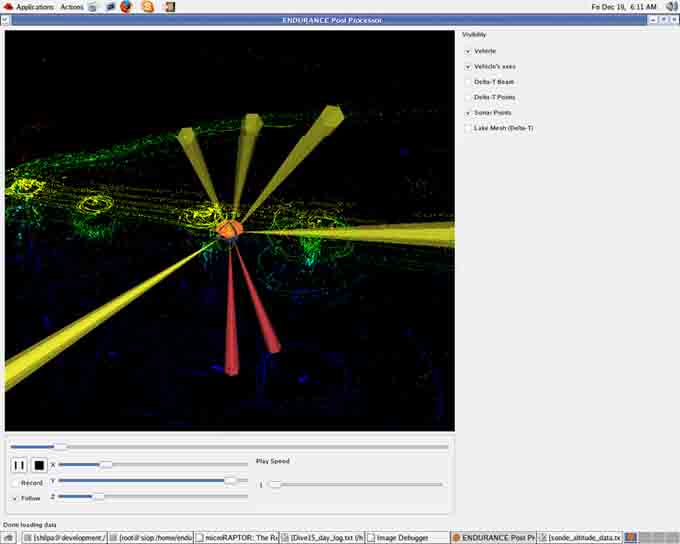Click the brown notebook icon in top panel
The height and width of the screenshot is (544, 680).
click(170, 7)
